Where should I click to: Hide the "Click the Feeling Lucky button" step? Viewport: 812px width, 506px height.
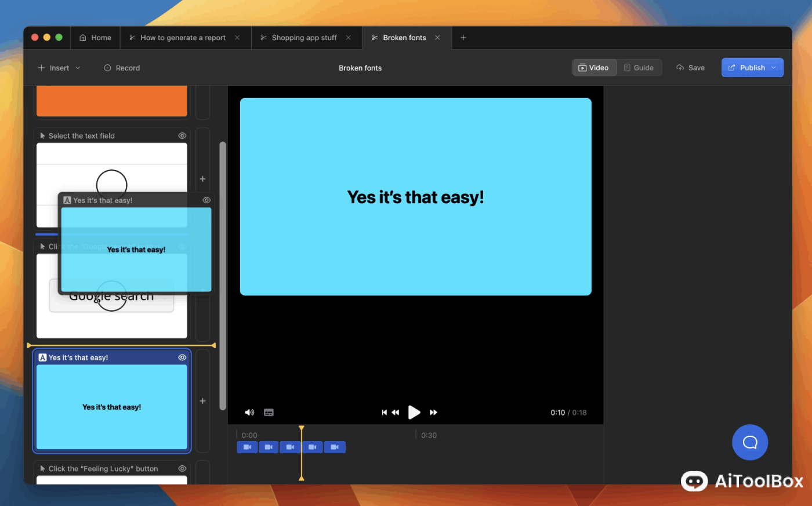[182, 468]
